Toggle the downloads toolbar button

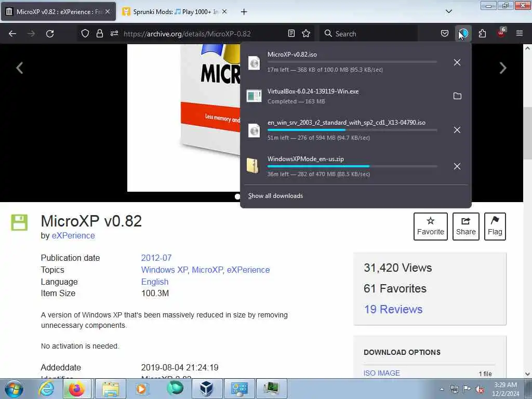point(463,33)
